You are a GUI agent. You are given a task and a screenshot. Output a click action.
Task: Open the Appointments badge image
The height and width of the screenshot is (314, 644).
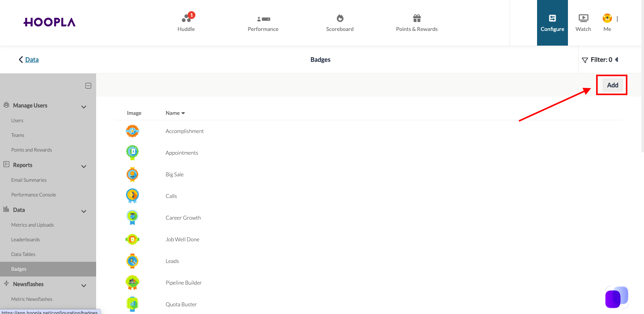point(132,152)
